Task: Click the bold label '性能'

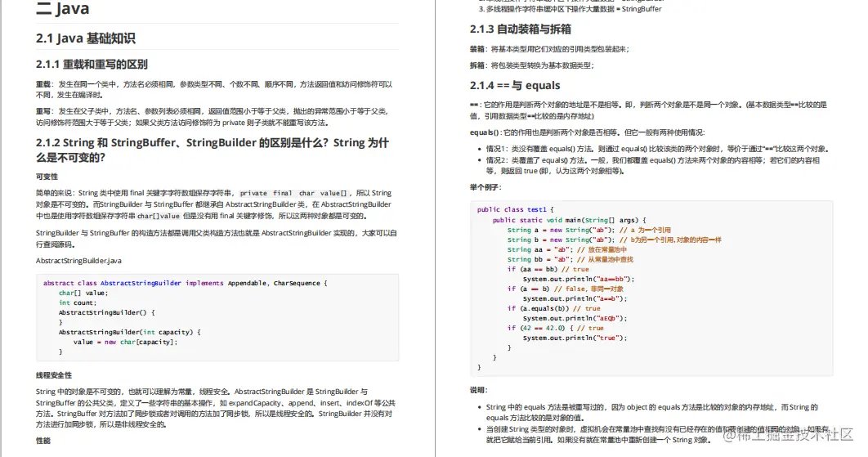Action: tap(43, 441)
